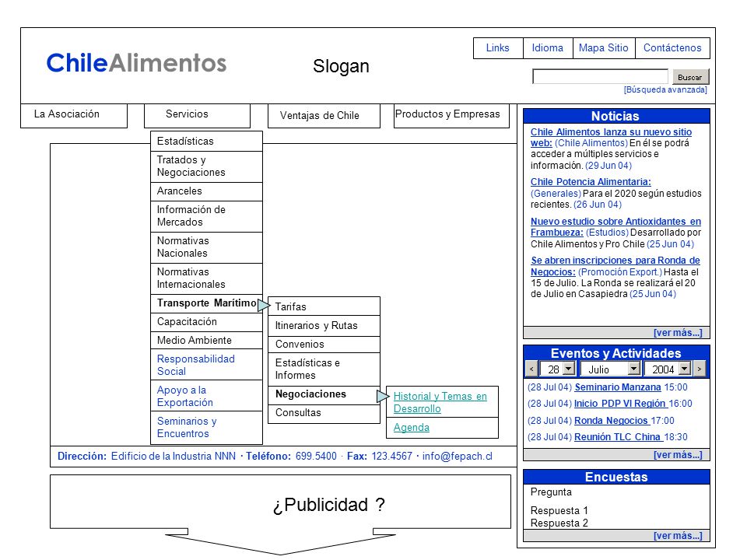Expand Negociaciones submenu arrow
Image resolution: width=747 pixels, height=560 pixels.
(x=383, y=396)
